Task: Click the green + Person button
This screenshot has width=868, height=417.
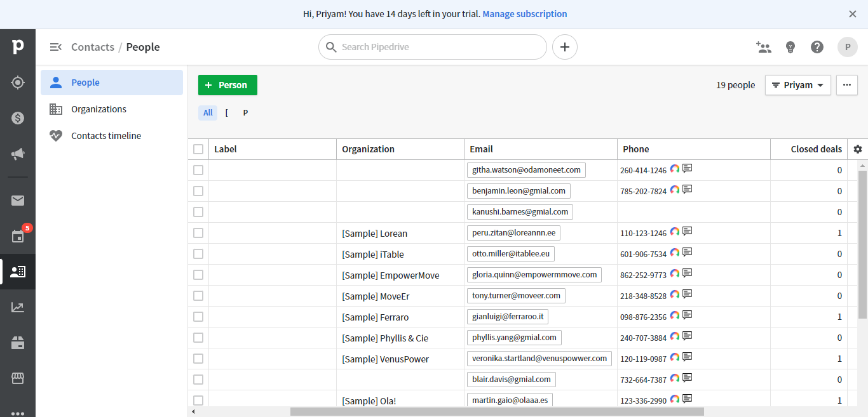Action: (227, 85)
